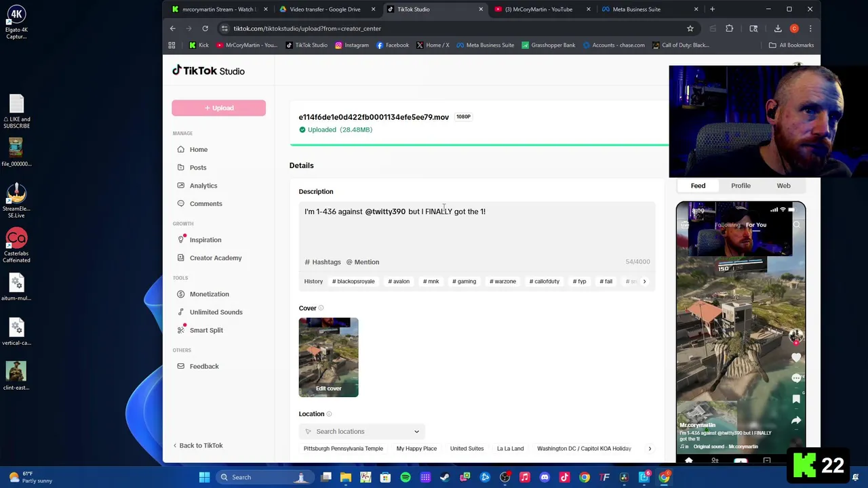
Task: Open hashtag History
Action: tap(313, 281)
